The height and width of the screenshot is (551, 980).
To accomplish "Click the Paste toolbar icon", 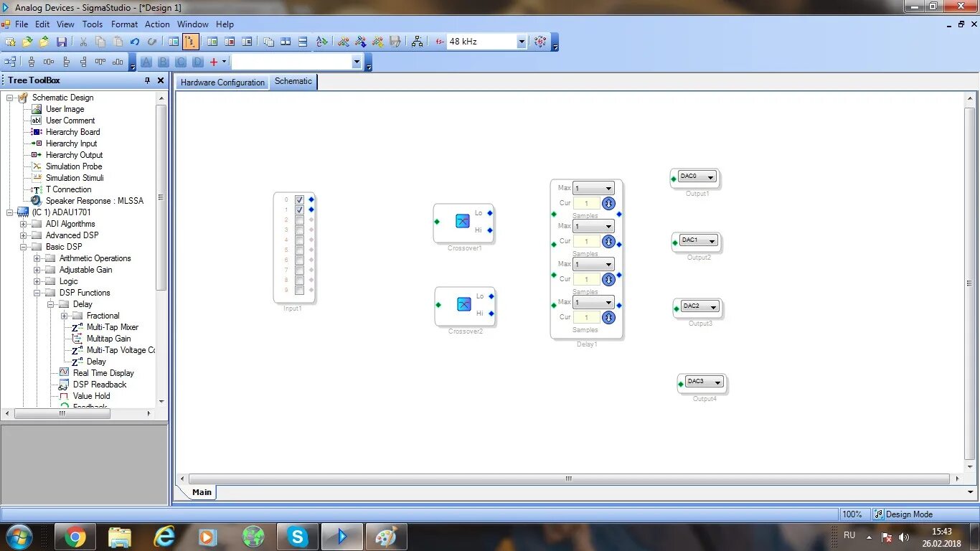I will (118, 42).
